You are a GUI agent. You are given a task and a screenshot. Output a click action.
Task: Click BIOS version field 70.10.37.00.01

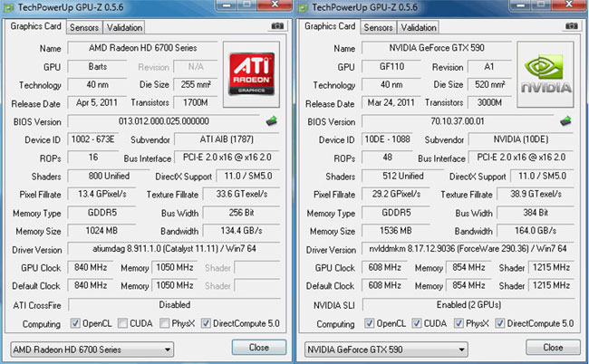click(x=458, y=121)
